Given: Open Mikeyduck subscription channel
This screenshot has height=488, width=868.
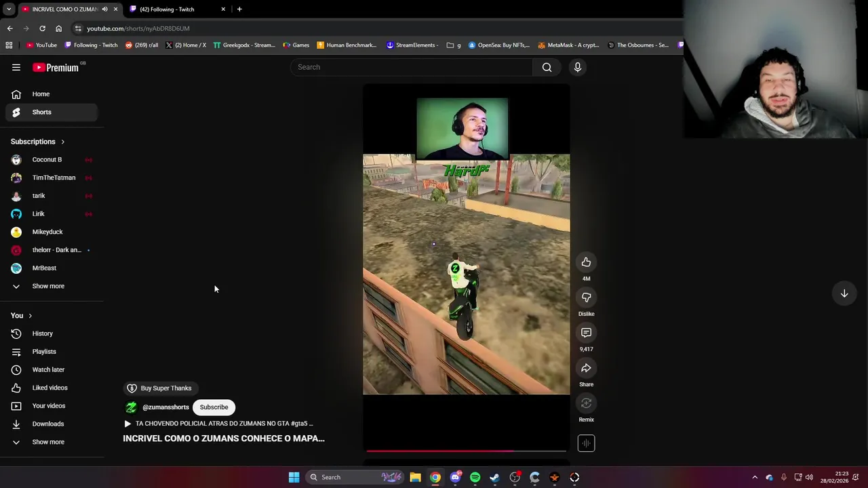Looking at the screenshot, I should (x=52, y=232).
